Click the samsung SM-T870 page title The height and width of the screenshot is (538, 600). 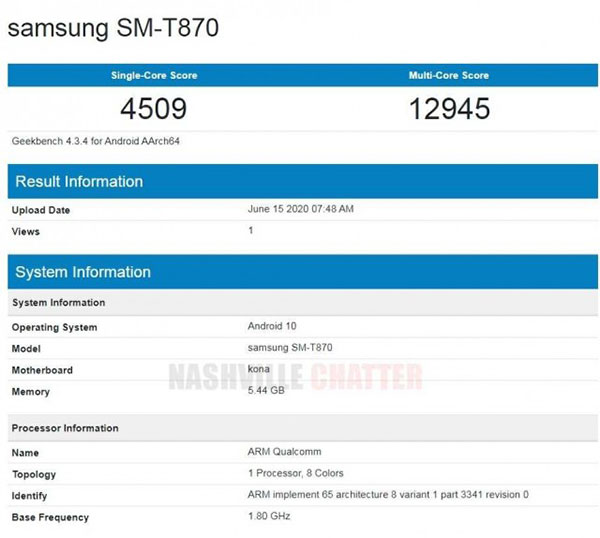(x=113, y=28)
